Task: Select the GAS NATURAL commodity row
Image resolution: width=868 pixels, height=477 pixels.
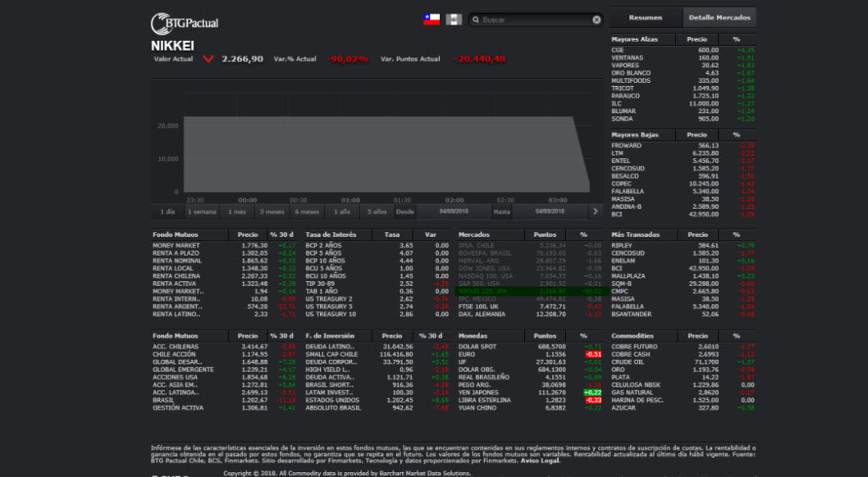Action: (683, 393)
